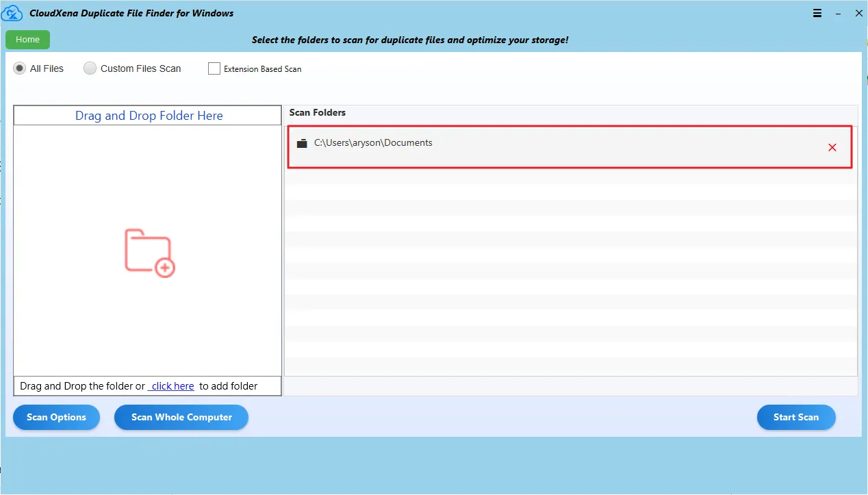Follow the "click here" link to add folder
The width and height of the screenshot is (868, 495).
click(173, 386)
